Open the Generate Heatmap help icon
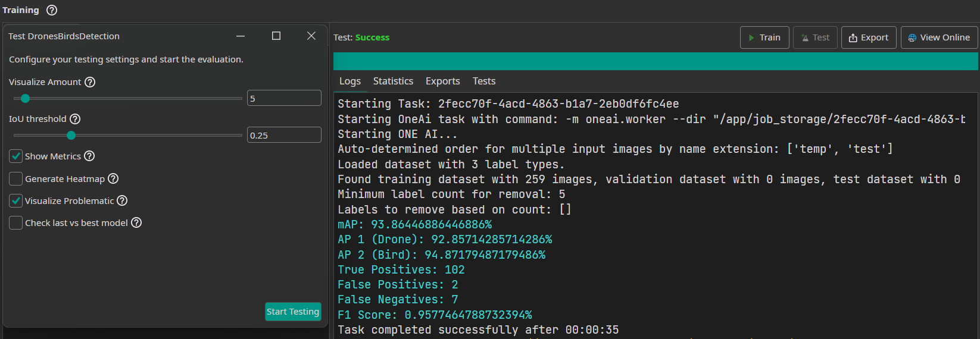Screen dimensions: 980x339 [113, 178]
